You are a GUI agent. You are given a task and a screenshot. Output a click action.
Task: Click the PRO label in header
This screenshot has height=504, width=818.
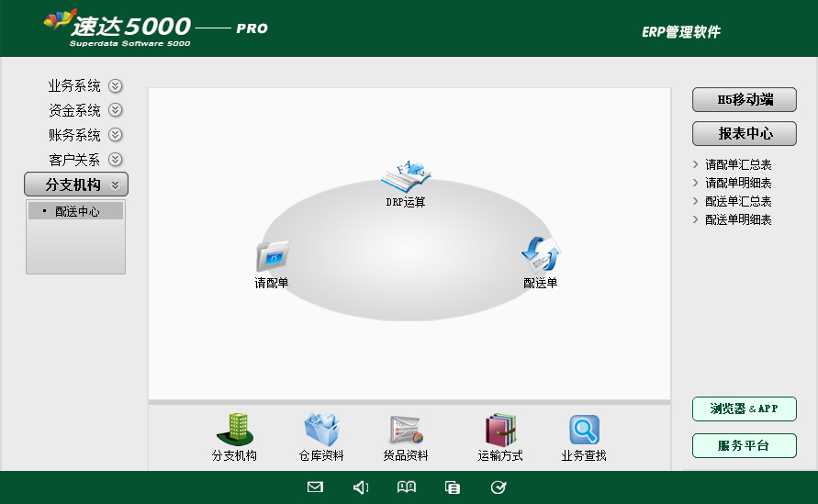(252, 28)
